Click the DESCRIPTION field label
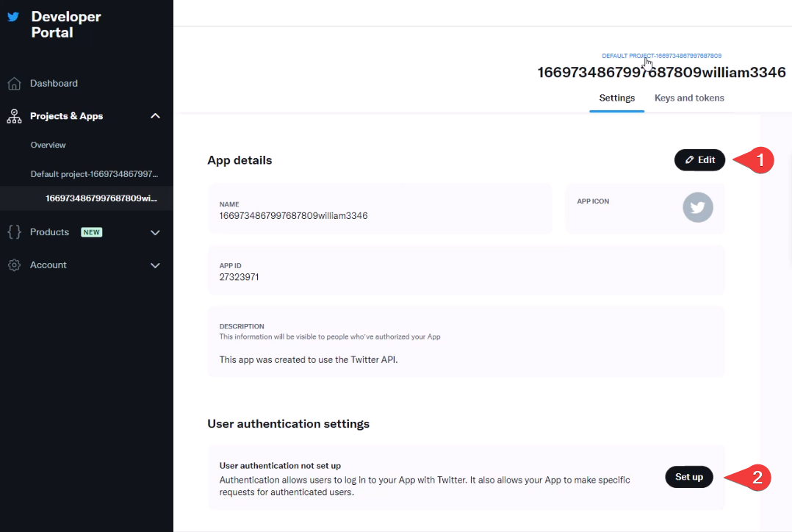Image resolution: width=792 pixels, height=532 pixels. (x=242, y=326)
